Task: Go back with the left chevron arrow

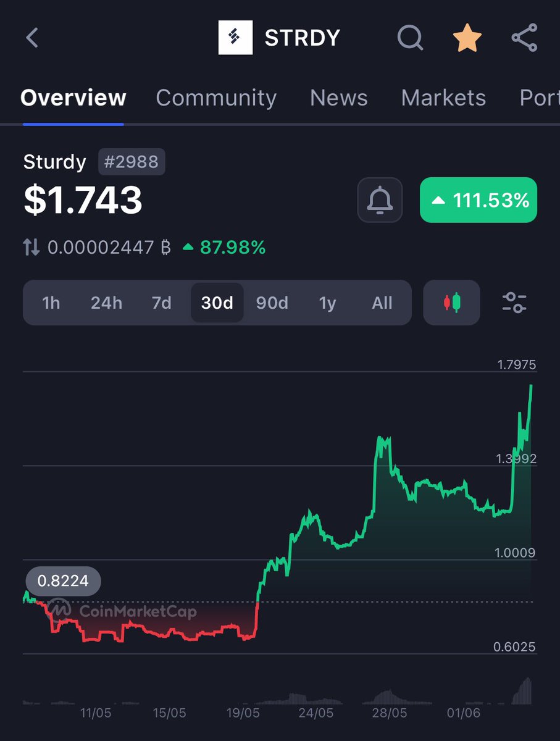Action: click(32, 38)
